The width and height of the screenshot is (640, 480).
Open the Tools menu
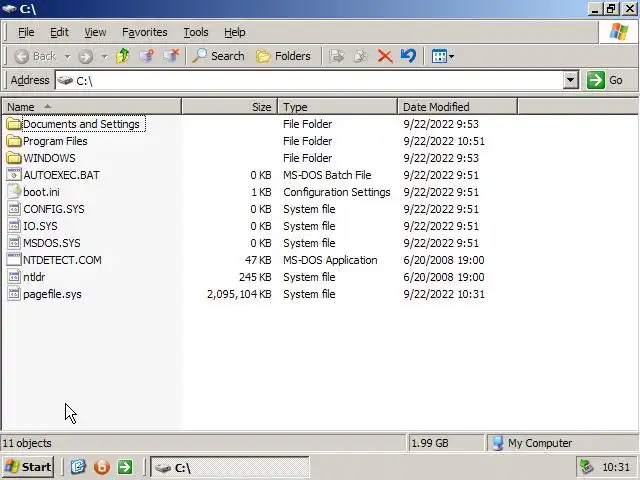tap(196, 32)
